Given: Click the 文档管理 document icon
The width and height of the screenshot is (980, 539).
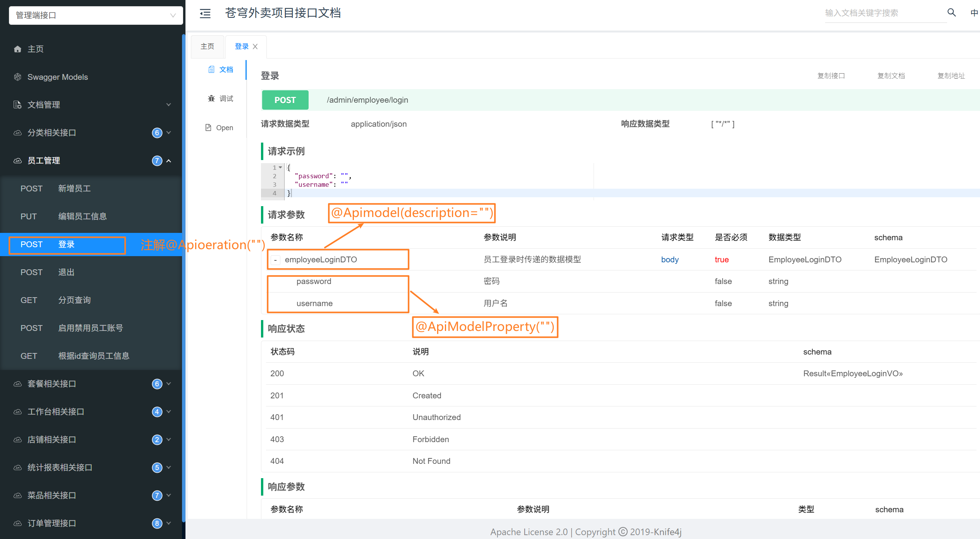Looking at the screenshot, I should point(17,105).
